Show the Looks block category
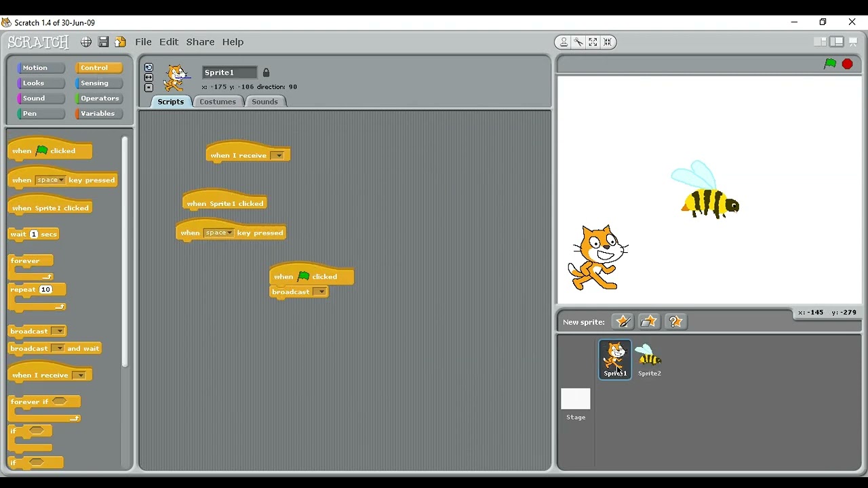Screen dimensions: 868x488 41,83
